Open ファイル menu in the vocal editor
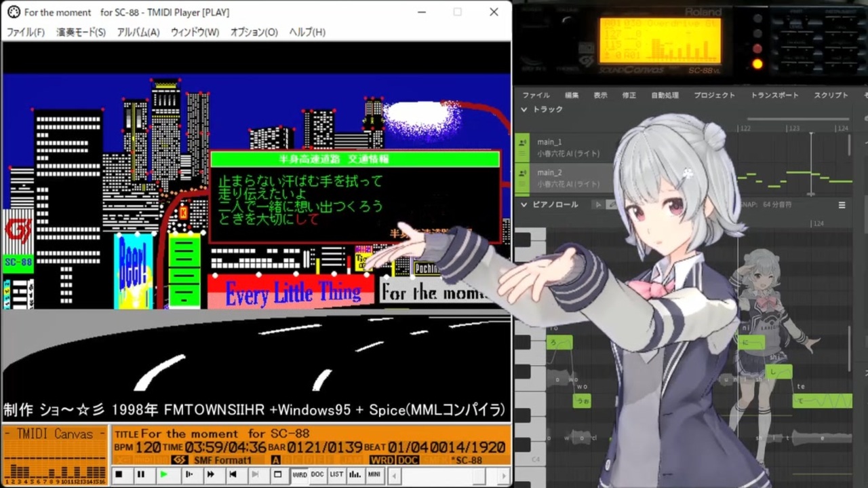This screenshot has width=868, height=488. pyautogui.click(x=536, y=96)
